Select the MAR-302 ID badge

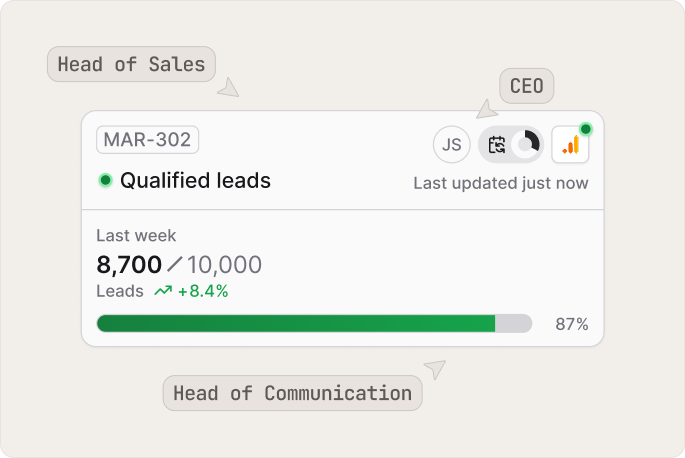[x=147, y=140]
